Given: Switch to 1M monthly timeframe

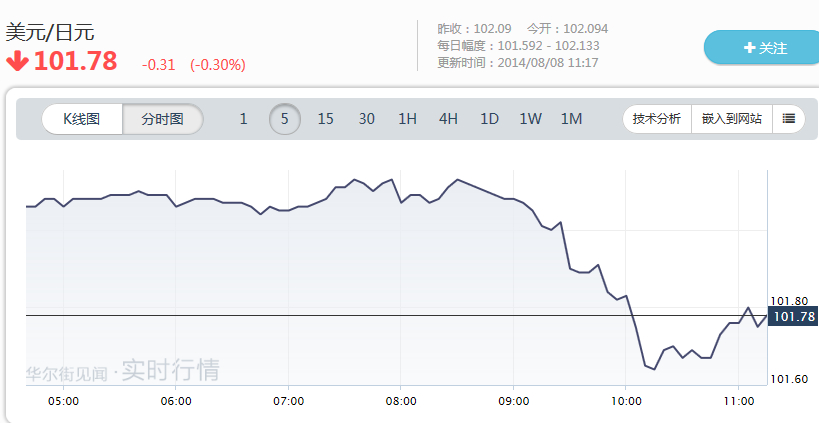Looking at the screenshot, I should point(571,119).
